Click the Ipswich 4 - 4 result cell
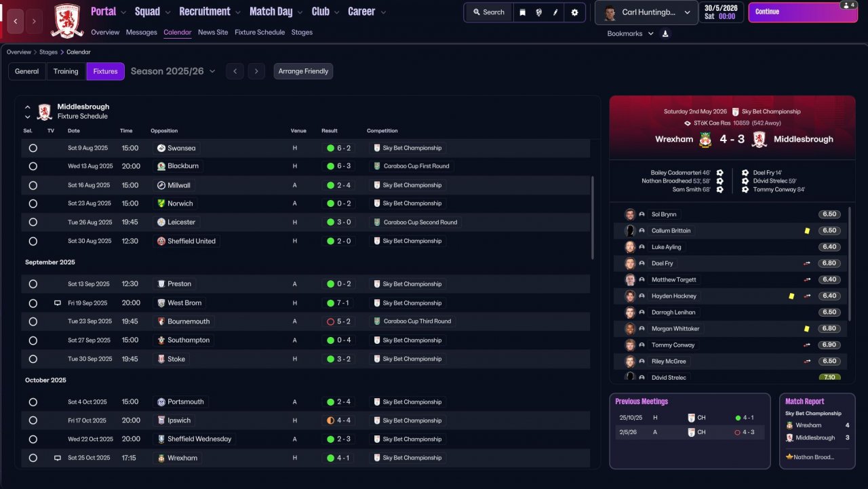The height and width of the screenshot is (489, 868). pyautogui.click(x=338, y=420)
